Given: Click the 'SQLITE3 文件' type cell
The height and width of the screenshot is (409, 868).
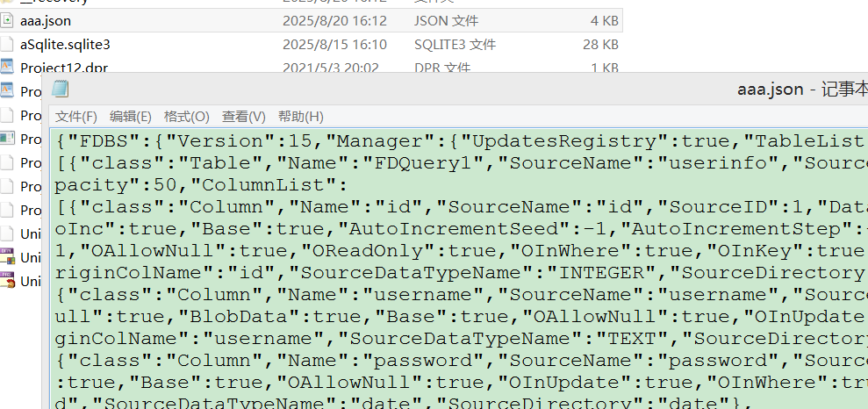Looking at the screenshot, I should (x=455, y=44).
